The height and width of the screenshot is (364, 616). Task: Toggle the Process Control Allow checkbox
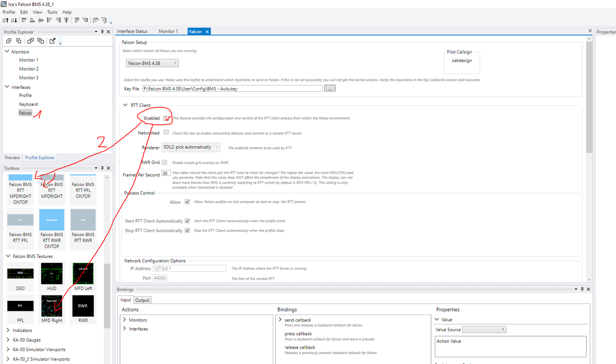[187, 202]
